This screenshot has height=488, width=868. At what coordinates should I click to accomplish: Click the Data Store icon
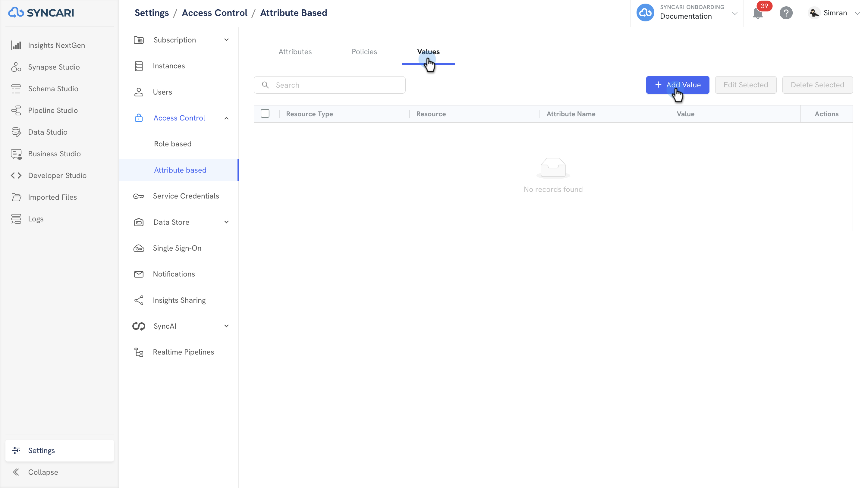(139, 222)
